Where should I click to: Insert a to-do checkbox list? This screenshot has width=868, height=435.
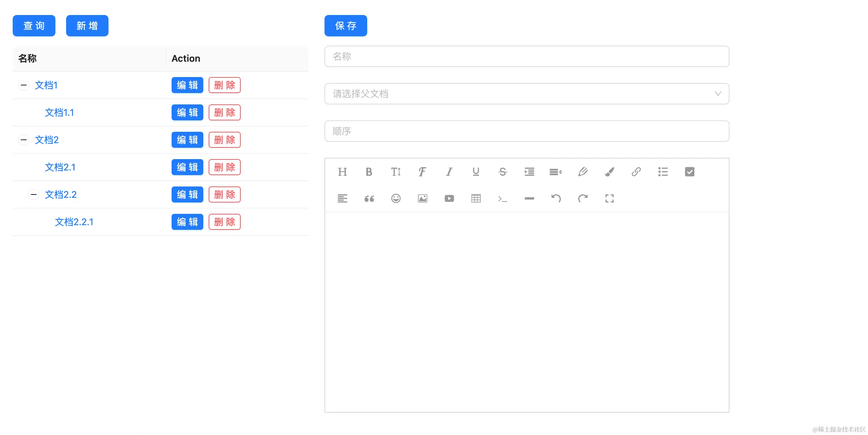click(x=689, y=172)
